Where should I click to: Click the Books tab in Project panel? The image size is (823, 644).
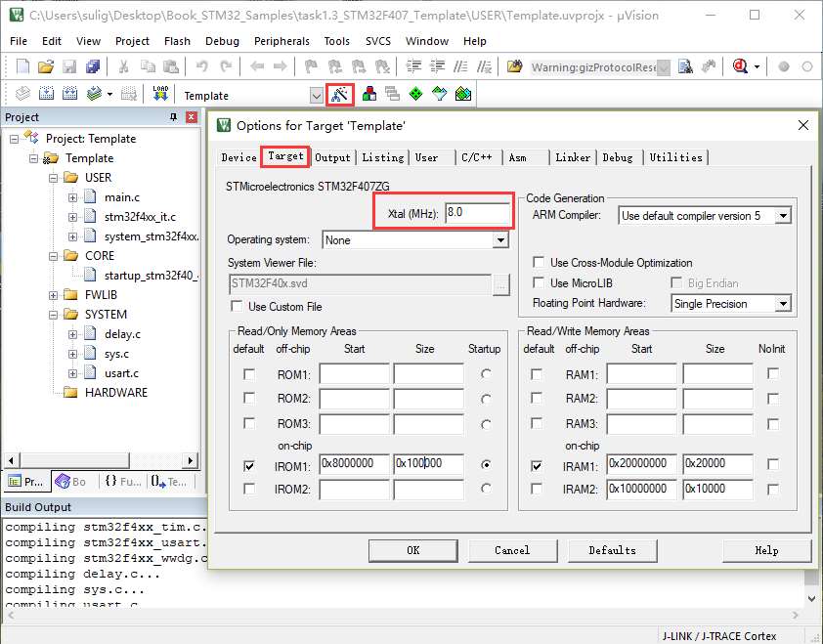click(70, 481)
